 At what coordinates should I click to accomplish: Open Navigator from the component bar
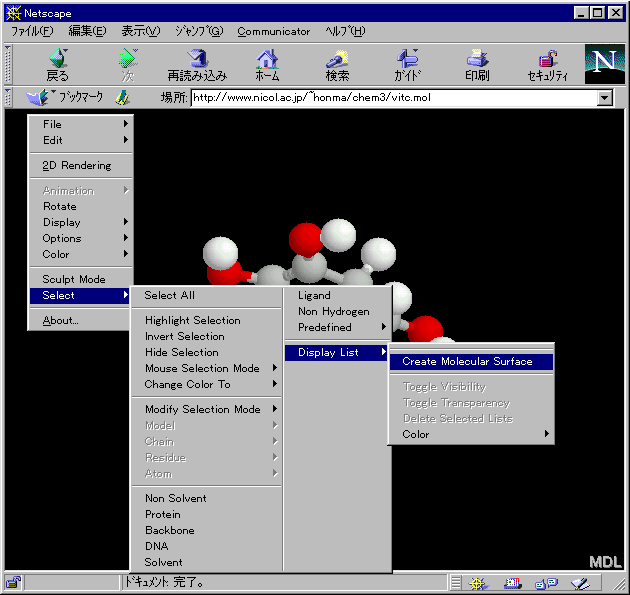478,583
